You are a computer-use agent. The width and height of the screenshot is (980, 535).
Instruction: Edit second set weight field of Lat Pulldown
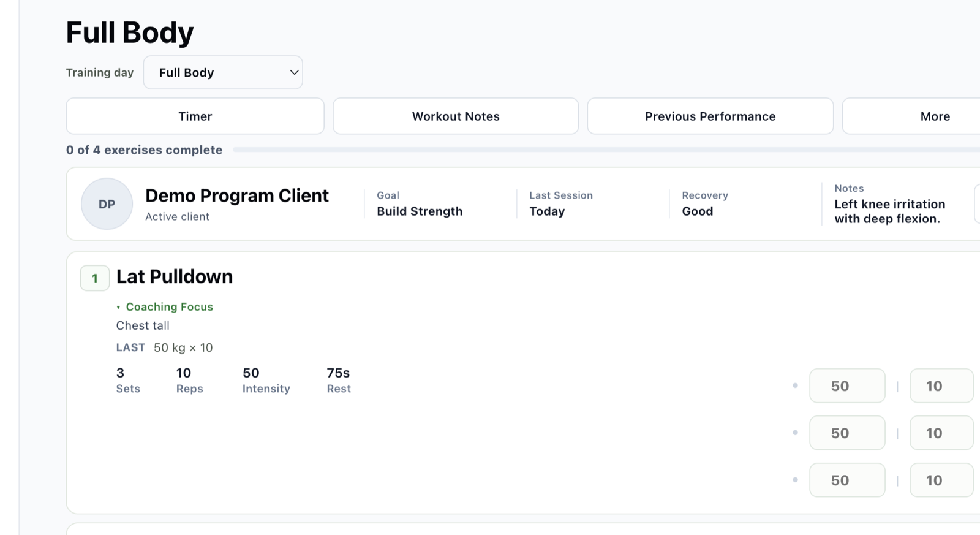coord(847,433)
